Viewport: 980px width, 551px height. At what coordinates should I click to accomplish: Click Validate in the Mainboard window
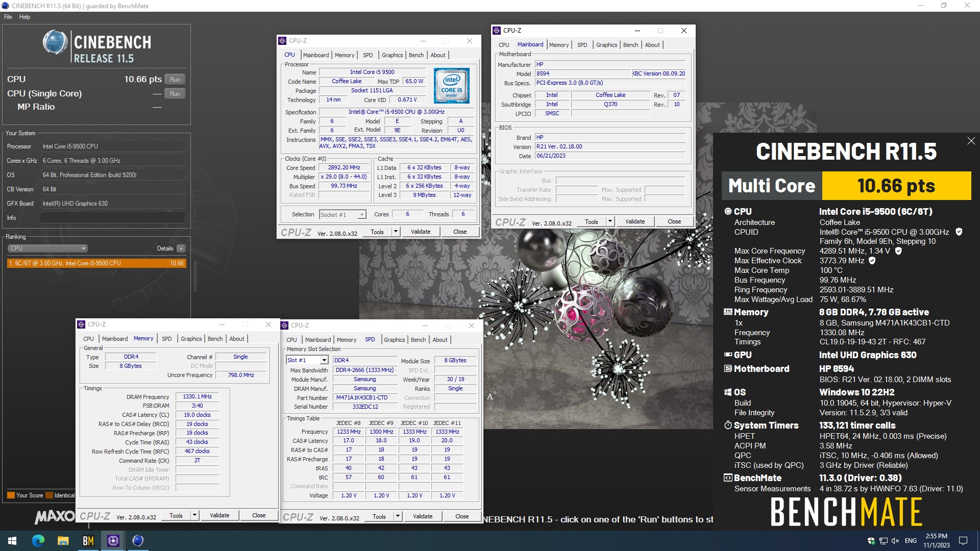[x=635, y=221]
